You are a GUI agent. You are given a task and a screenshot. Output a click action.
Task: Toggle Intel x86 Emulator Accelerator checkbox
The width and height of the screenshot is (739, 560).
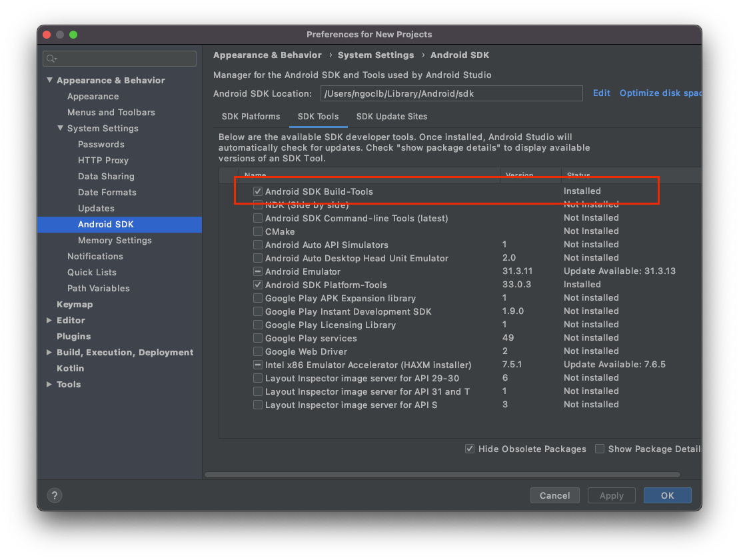(258, 365)
